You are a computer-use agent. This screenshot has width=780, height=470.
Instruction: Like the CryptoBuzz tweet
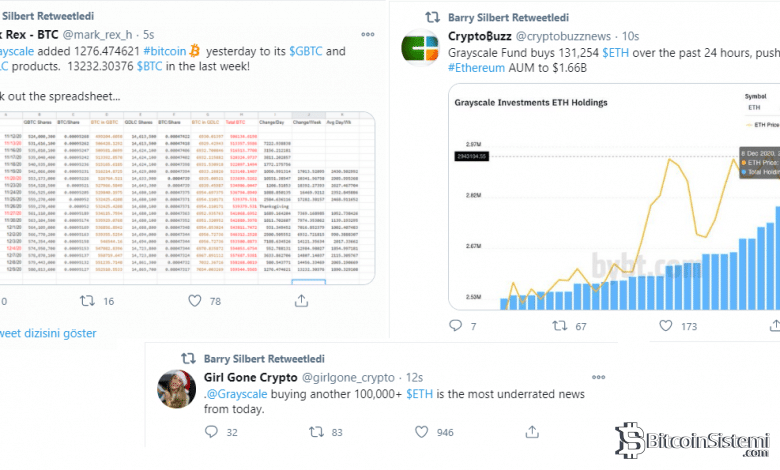coord(656,326)
